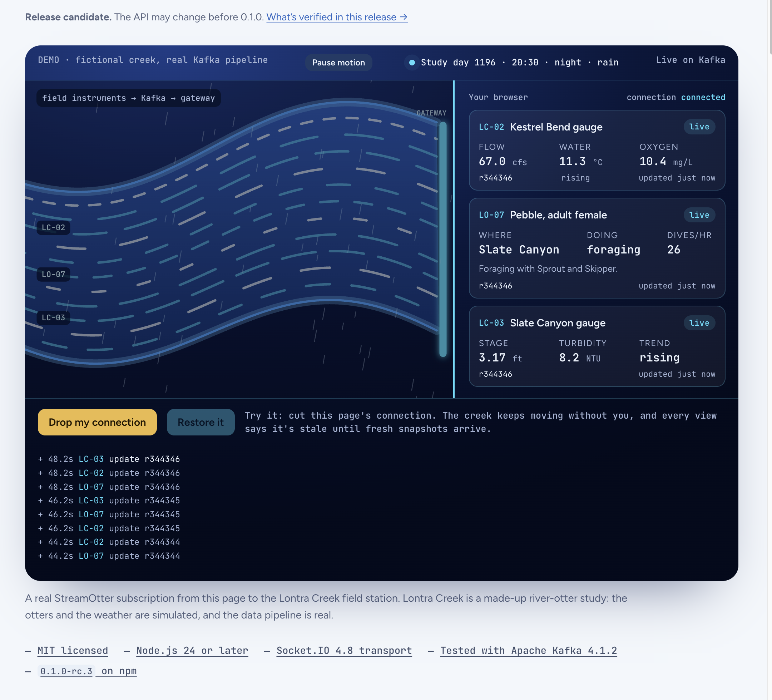Click the "Live on Kafka" header text
Image resolution: width=772 pixels, height=700 pixels.
(x=691, y=60)
